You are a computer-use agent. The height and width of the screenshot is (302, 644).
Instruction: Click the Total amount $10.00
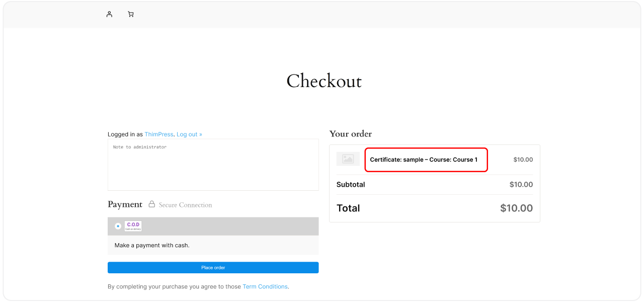click(x=516, y=208)
